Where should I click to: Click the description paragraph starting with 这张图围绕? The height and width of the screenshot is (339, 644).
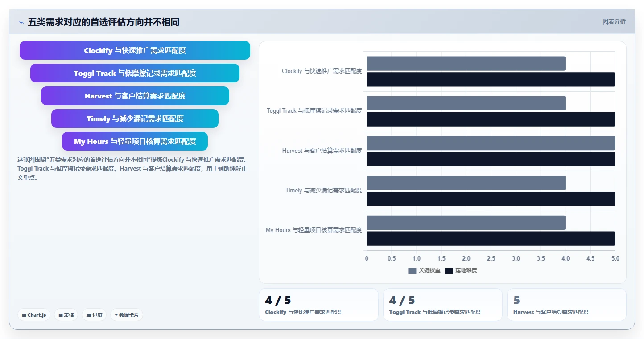tap(132, 168)
